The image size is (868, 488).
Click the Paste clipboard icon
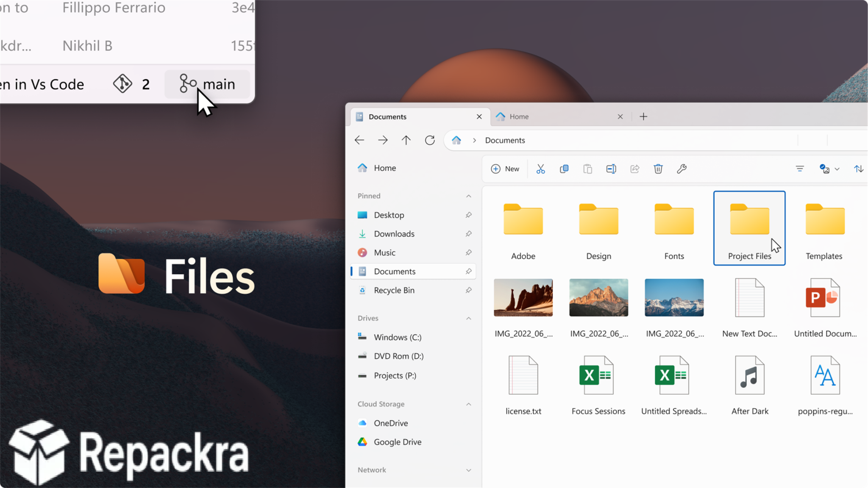[x=587, y=169]
